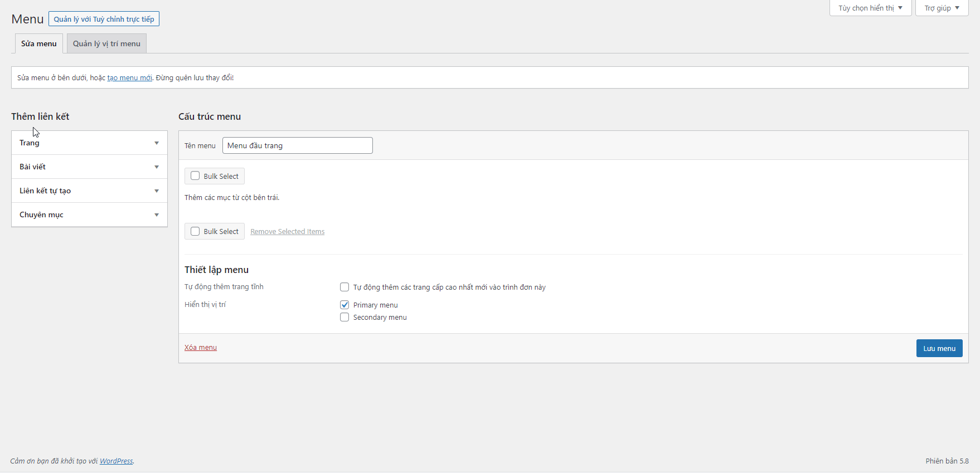Enable auto-add top-level pages checkbox
Screen dimensions: 980x473
click(x=345, y=287)
